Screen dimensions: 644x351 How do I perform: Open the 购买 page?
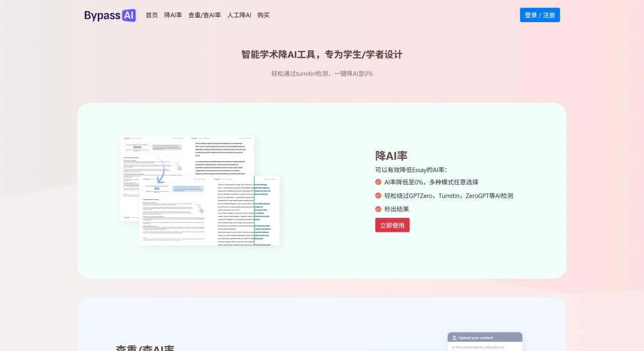click(264, 15)
